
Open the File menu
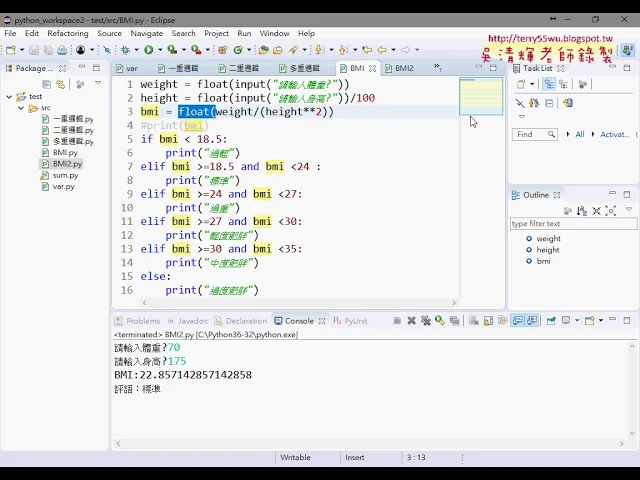pyautogui.click(x=10, y=33)
